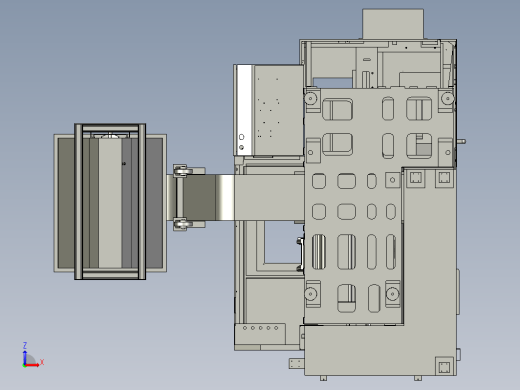The height and width of the screenshot is (390, 520).
Task: Select the small panel with five holes
Action: [x=260, y=334]
